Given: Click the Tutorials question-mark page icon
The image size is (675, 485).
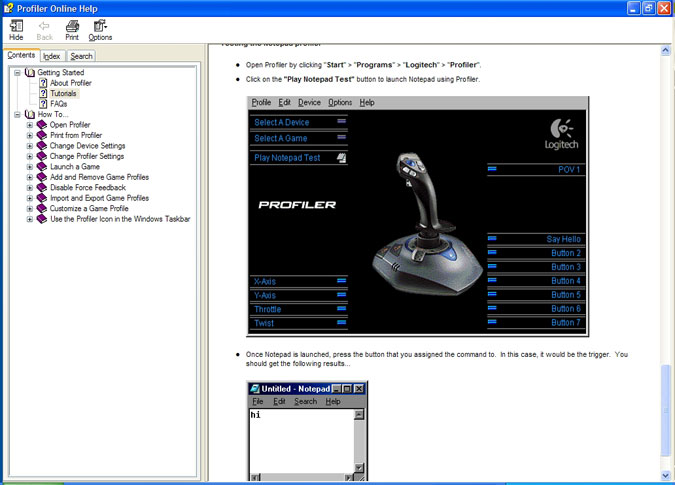Looking at the screenshot, I should (43, 93).
